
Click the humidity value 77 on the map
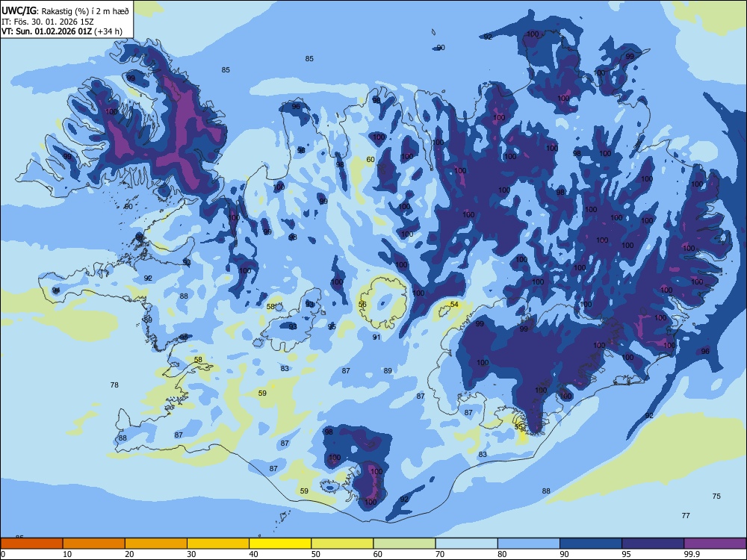686,515
